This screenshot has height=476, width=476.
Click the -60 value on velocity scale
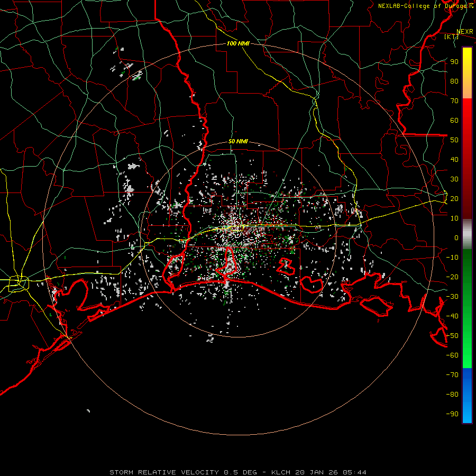tap(452, 355)
